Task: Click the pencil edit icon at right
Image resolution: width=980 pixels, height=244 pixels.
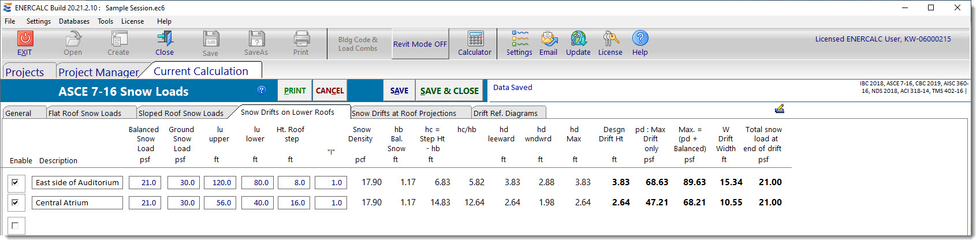Action: [779, 108]
